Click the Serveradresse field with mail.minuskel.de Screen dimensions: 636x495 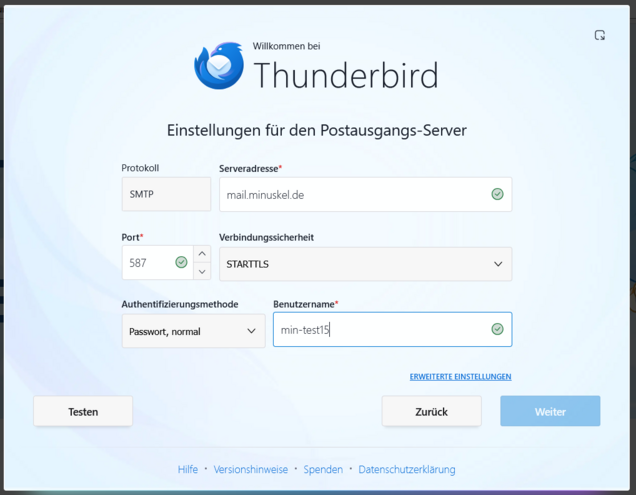365,194
